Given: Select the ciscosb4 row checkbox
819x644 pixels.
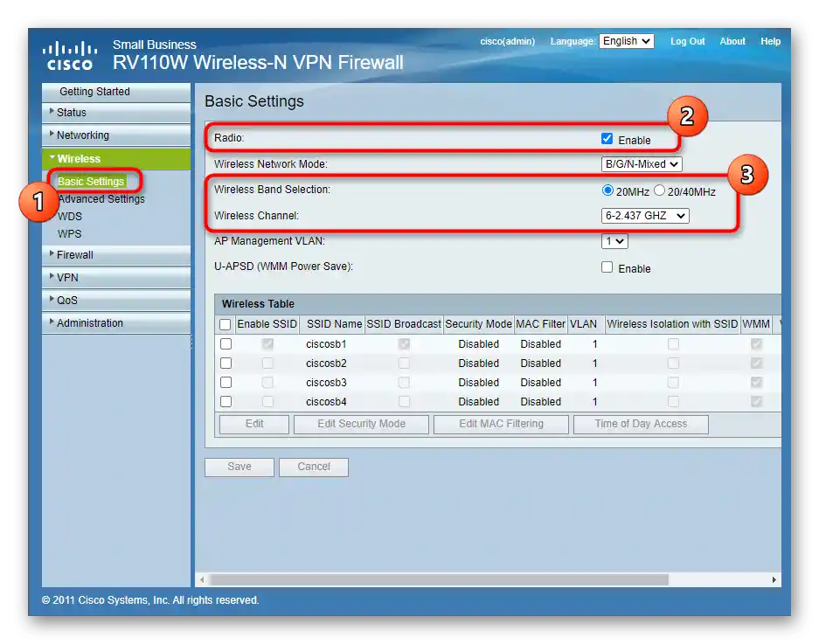Looking at the screenshot, I should click(x=226, y=402).
